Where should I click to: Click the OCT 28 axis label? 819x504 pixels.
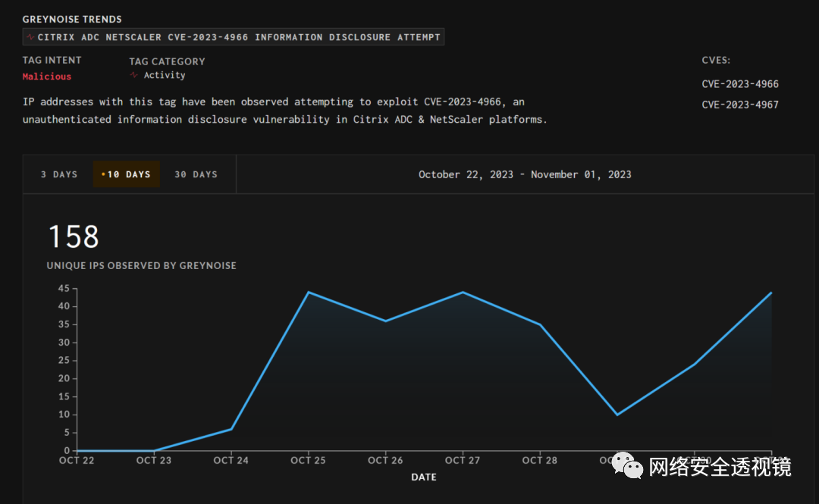coord(540,460)
